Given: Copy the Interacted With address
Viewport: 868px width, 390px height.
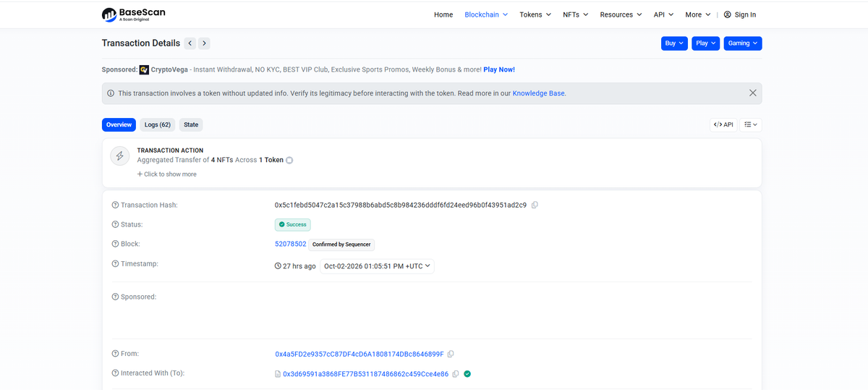Looking at the screenshot, I should 456,374.
